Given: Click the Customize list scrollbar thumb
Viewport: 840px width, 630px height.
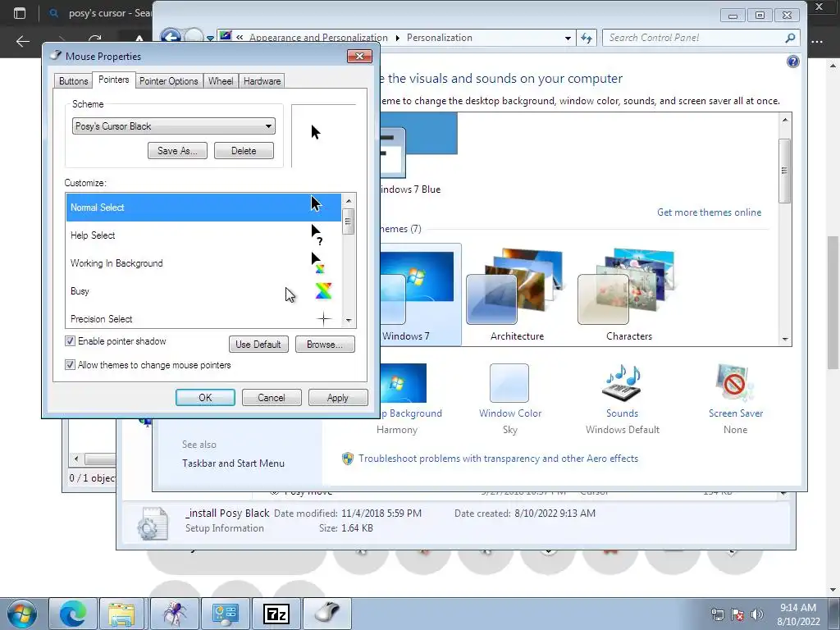Looking at the screenshot, I should pyautogui.click(x=349, y=221).
